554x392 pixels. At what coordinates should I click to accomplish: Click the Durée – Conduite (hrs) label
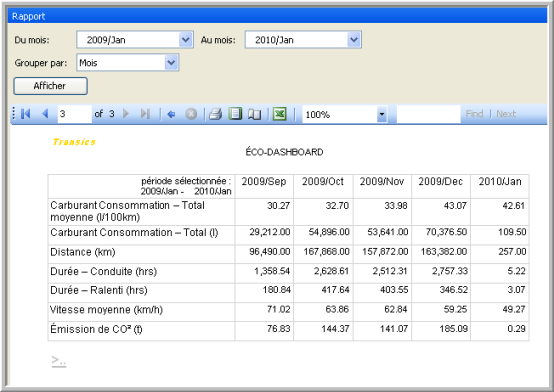click(104, 271)
